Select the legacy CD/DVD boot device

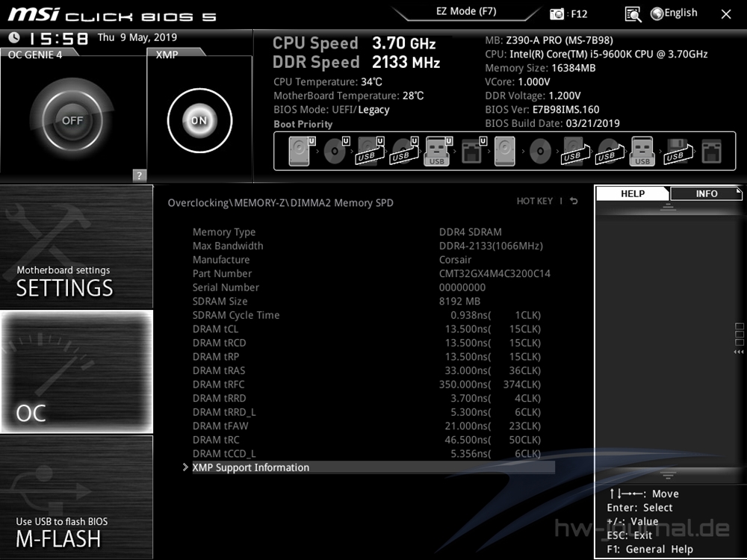[x=540, y=152]
